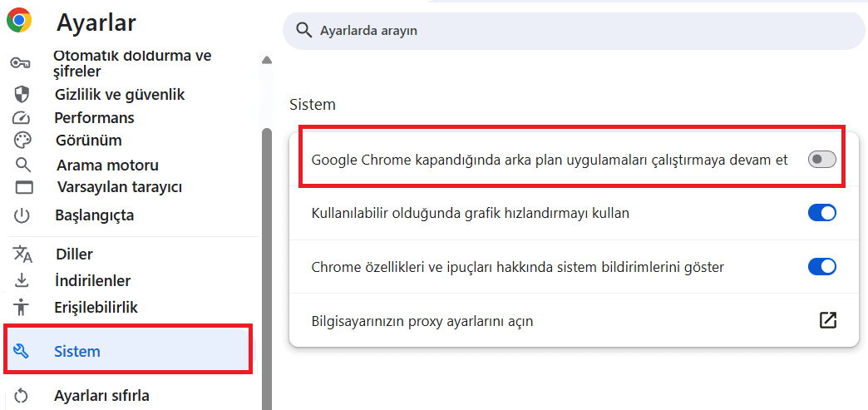
Task: Turn off Chrome tips system notifications toggle
Action: [822, 266]
